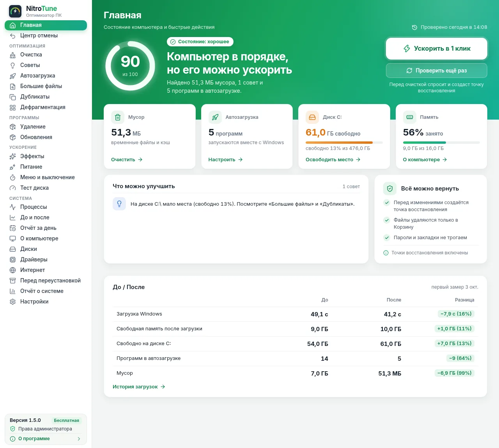The height and width of the screenshot is (448, 499).
Task: Click the monitor icon next to О компьютере in sidebar
Action: [12, 238]
